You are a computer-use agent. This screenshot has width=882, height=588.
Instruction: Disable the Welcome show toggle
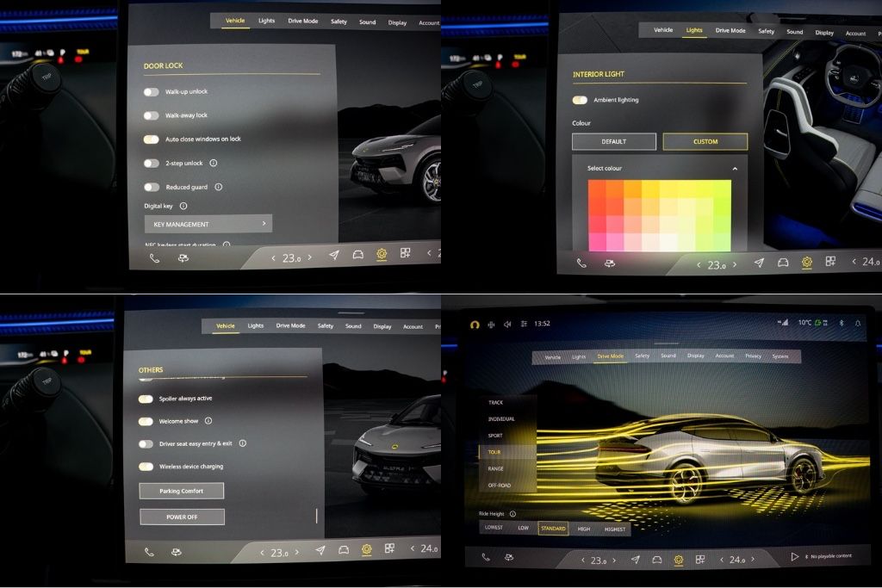coord(146,421)
